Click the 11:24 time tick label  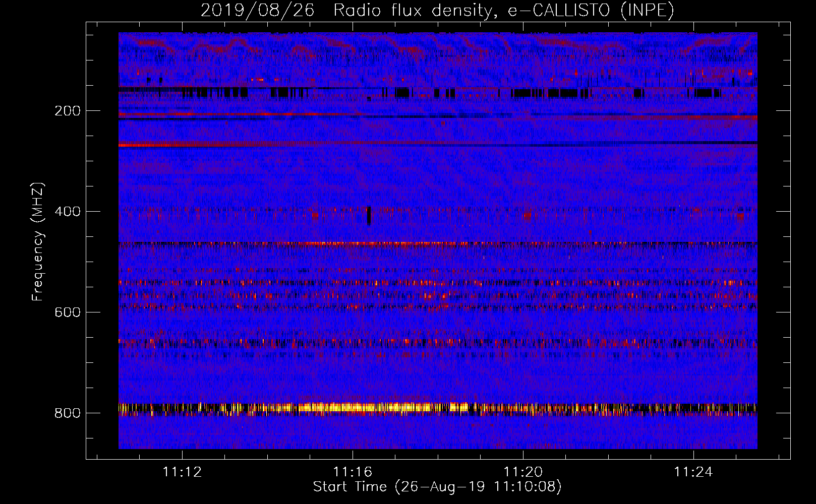click(693, 472)
